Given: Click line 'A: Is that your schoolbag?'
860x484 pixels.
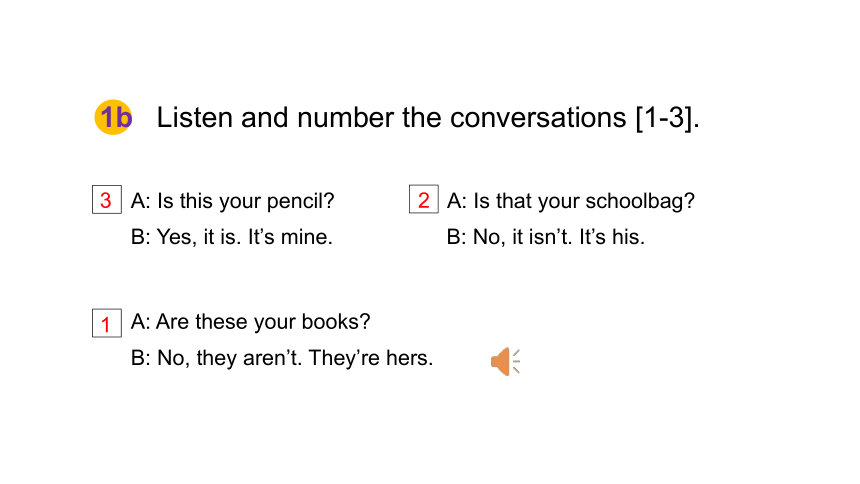Looking at the screenshot, I should coord(570,201).
